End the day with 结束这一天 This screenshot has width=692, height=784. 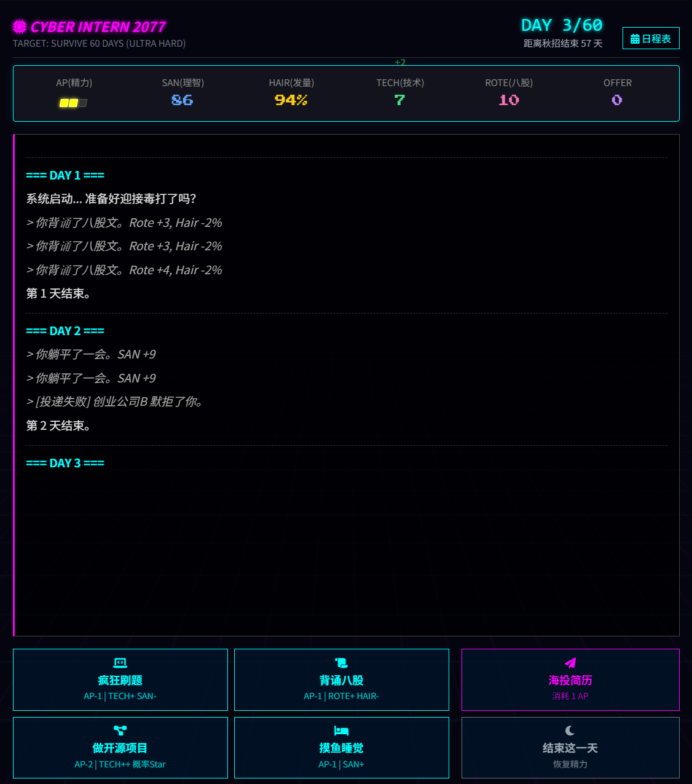(570, 748)
